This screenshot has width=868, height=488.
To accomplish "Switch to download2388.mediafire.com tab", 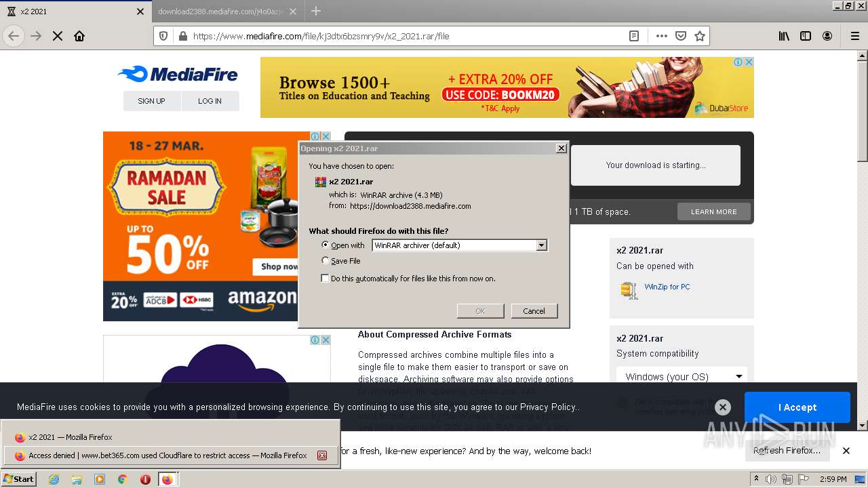I will pos(221,12).
